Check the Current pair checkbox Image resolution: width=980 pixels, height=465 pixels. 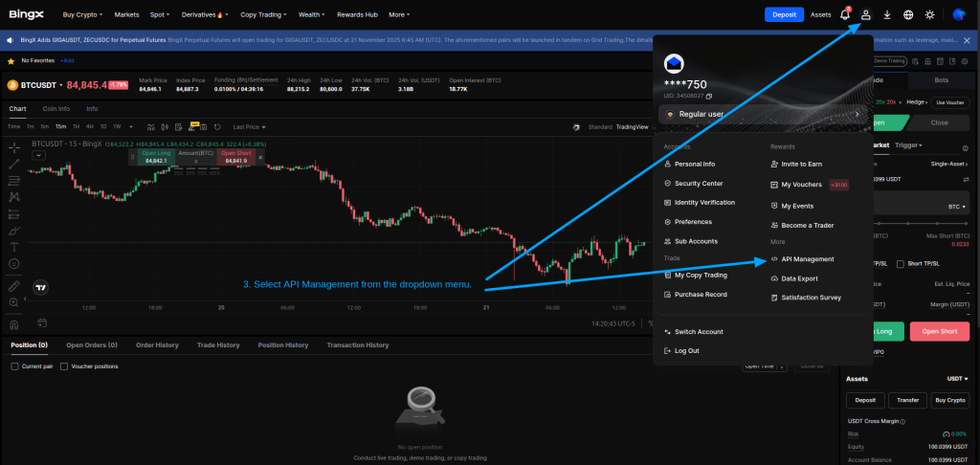(14, 366)
